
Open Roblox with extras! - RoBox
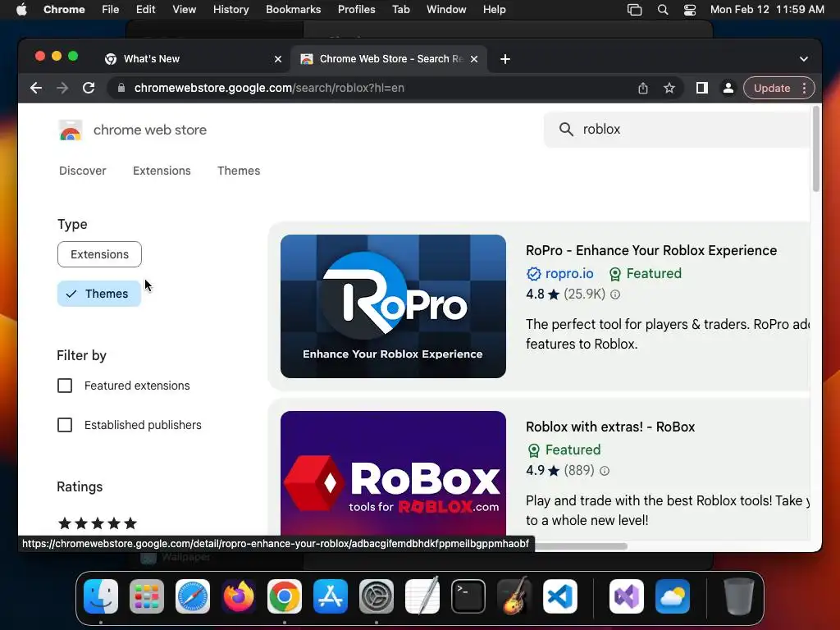tap(610, 427)
